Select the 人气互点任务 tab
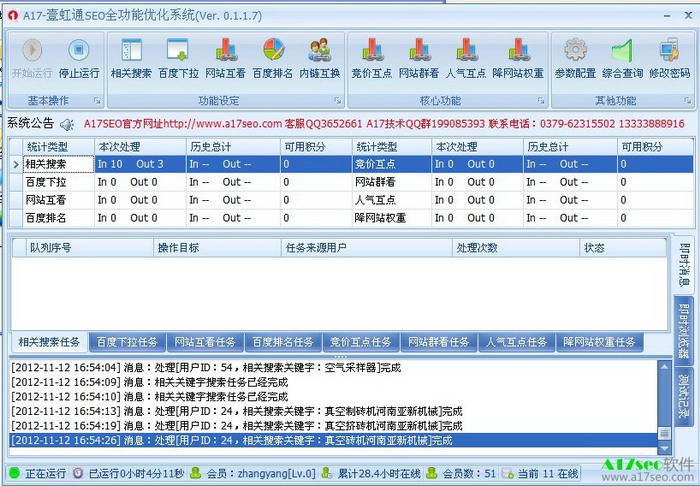This screenshot has height=486, width=700. pos(517,342)
